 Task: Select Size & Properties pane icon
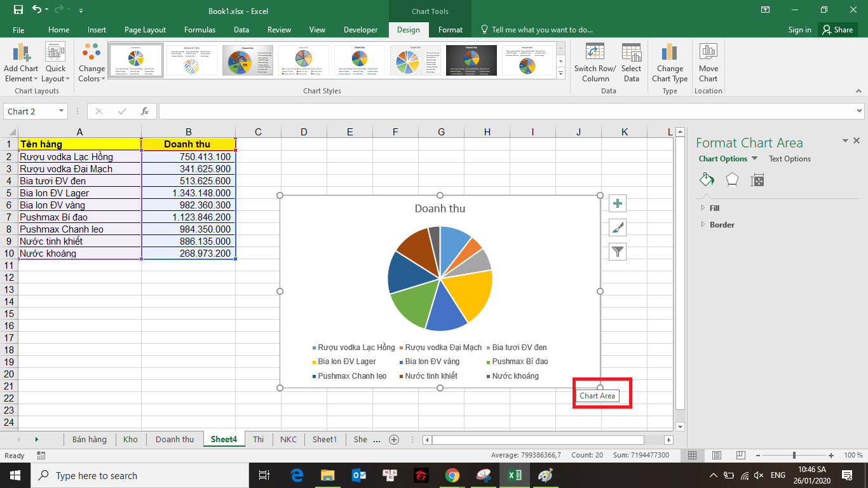click(757, 180)
